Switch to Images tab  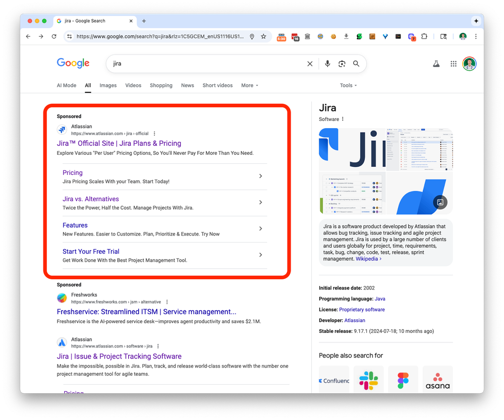tap(108, 86)
